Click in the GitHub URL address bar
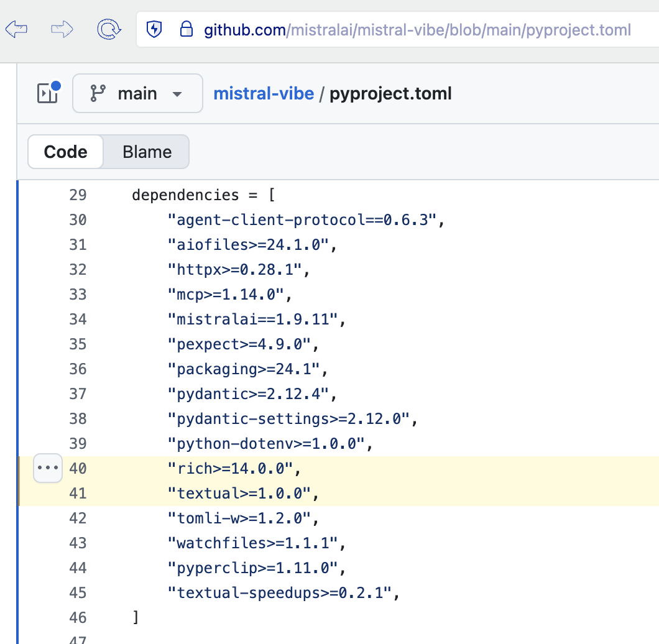Viewport: 659px width, 644px height. tap(417, 29)
